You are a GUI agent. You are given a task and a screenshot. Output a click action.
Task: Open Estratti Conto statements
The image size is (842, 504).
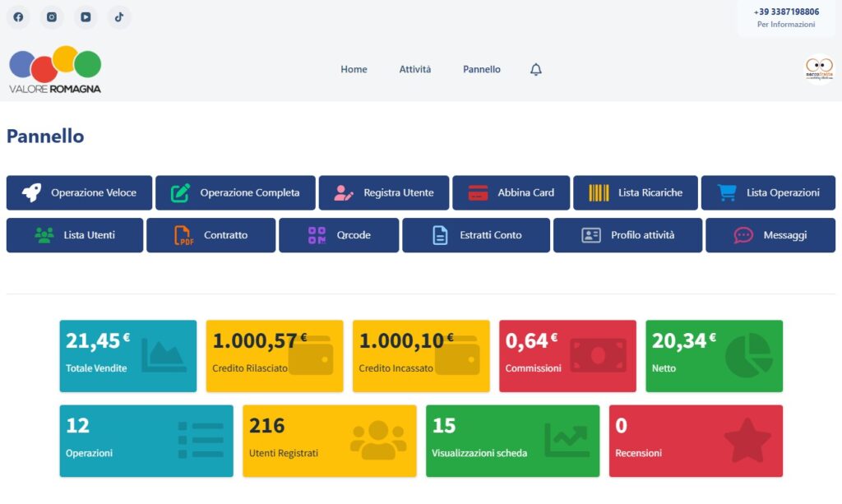[x=476, y=235]
